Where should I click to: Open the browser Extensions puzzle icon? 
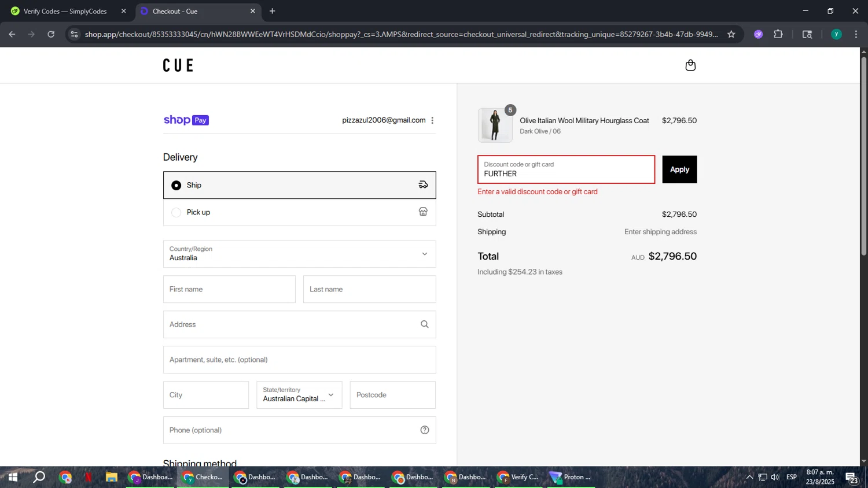coord(778,34)
